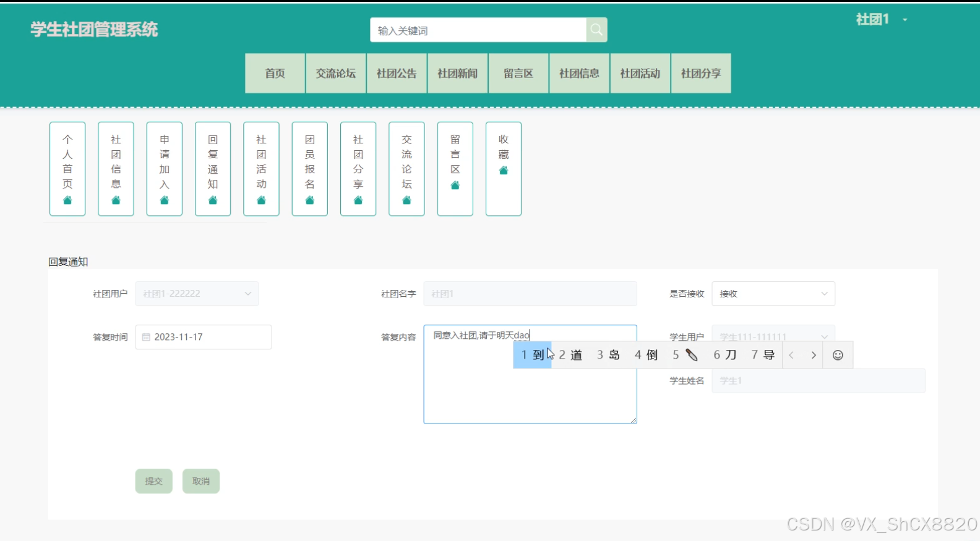Click the house icon under 回复通知 card
This screenshot has width=980, height=541.
(213, 200)
